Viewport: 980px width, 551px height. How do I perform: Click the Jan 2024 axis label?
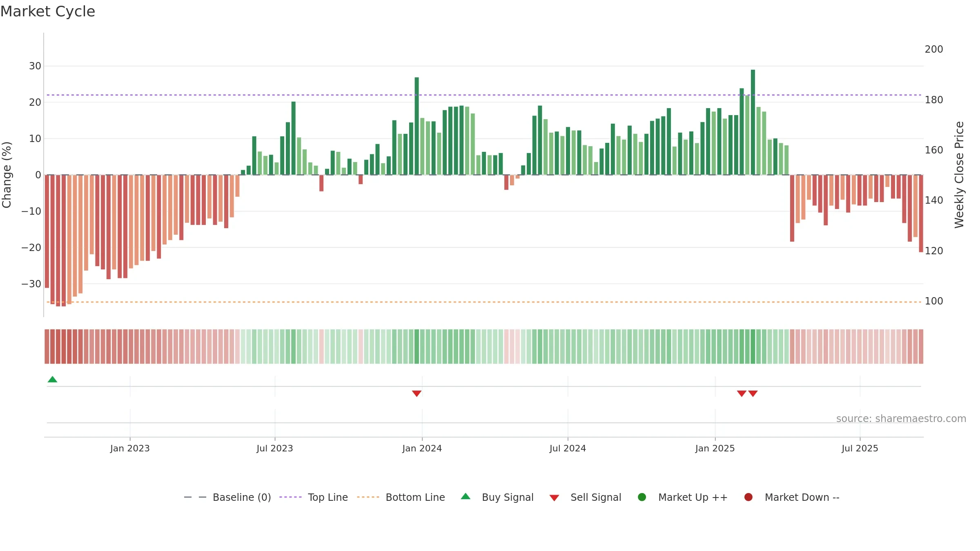tap(422, 449)
